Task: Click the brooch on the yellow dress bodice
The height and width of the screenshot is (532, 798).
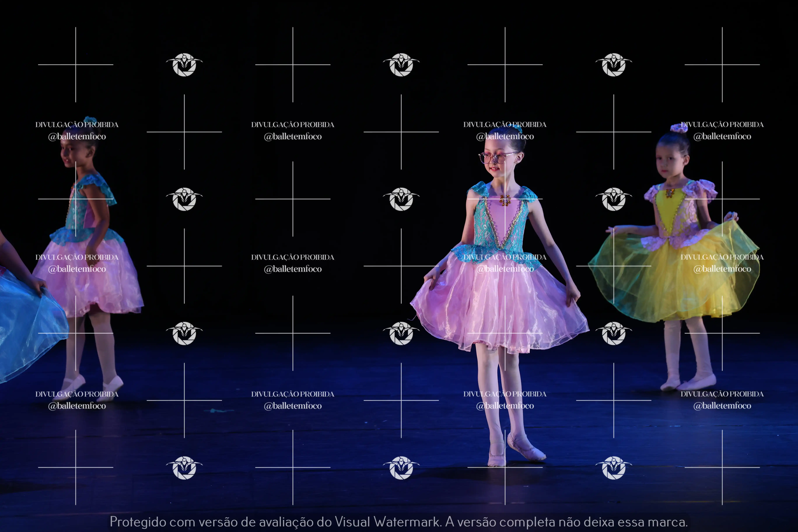Action: tap(670, 193)
